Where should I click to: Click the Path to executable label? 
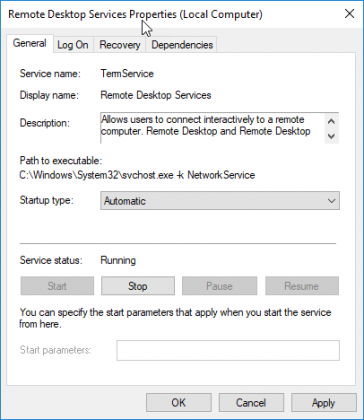(61, 161)
